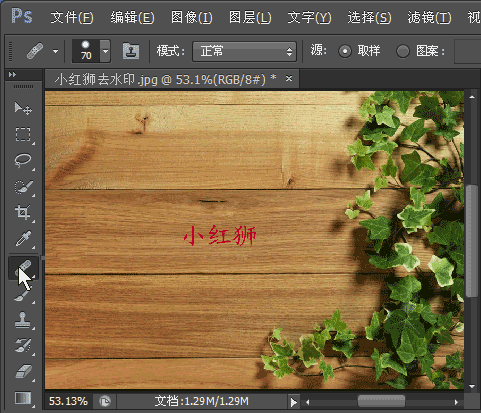The image size is (481, 413).
Task: Open the 图像(I) menu
Action: click(192, 17)
